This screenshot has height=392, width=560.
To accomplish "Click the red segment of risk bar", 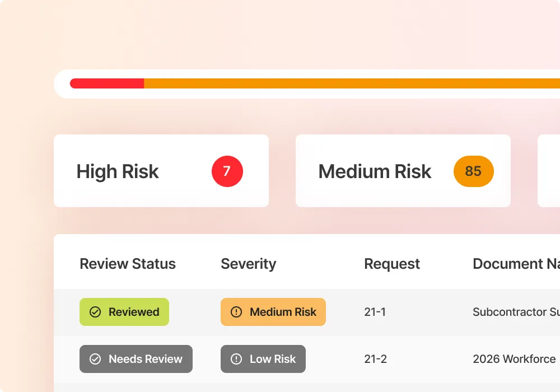I will (107, 83).
